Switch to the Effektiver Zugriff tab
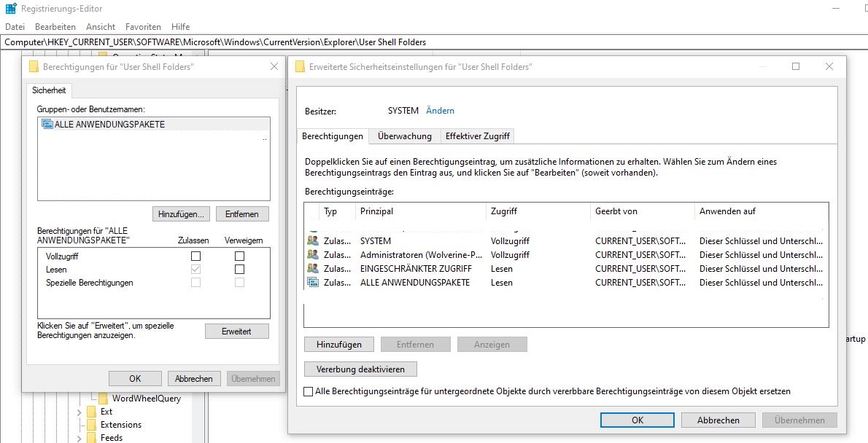The width and height of the screenshot is (868, 443). [477, 136]
